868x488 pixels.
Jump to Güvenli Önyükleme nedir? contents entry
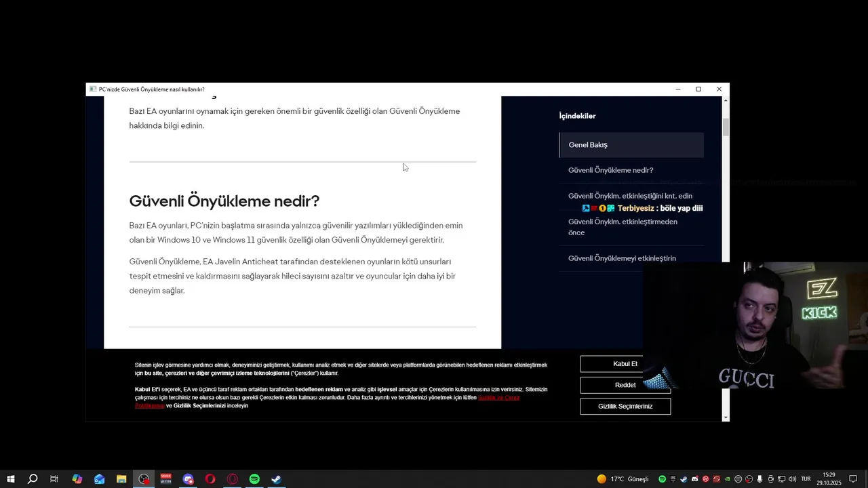610,170
